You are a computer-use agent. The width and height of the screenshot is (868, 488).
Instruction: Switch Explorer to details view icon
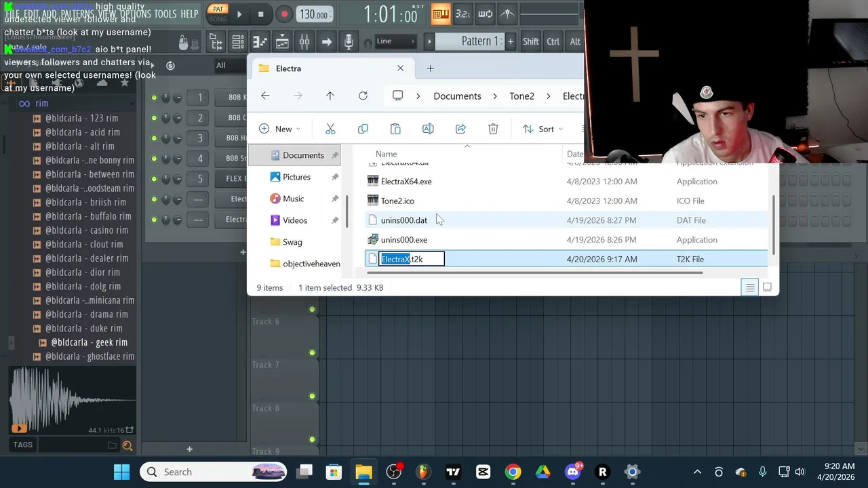pyautogui.click(x=750, y=287)
